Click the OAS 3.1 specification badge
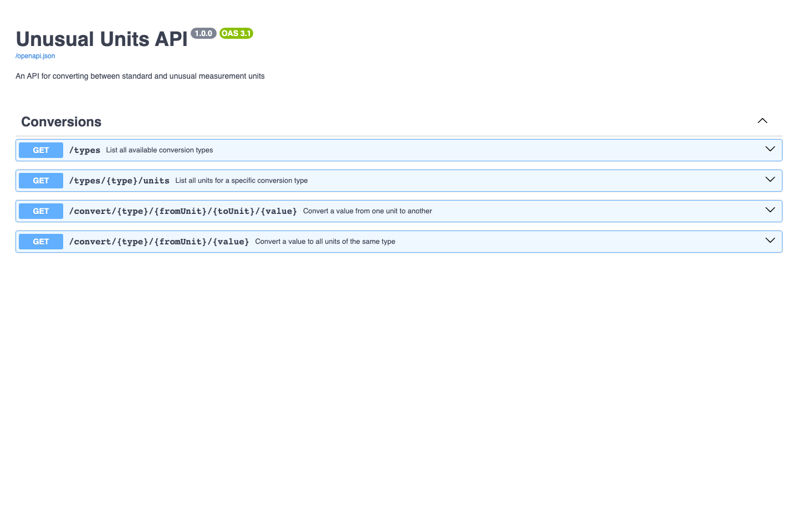The width and height of the screenshot is (798, 532). pyautogui.click(x=236, y=33)
